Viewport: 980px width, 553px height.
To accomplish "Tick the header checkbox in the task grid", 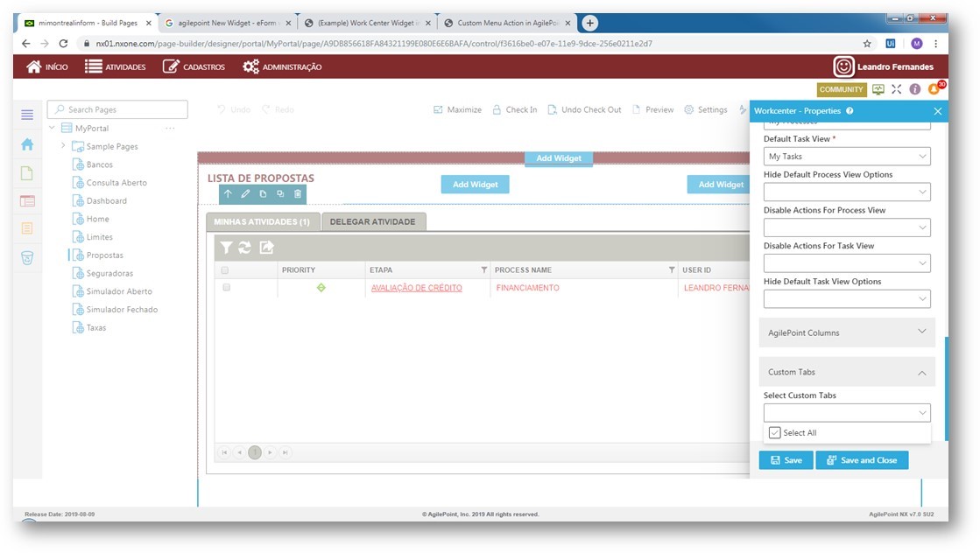I will [x=225, y=270].
